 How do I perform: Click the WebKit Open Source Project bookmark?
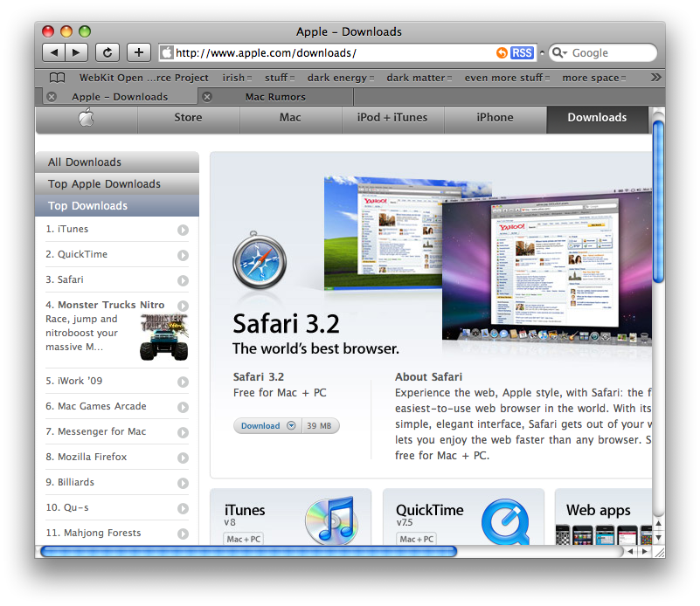(x=143, y=78)
